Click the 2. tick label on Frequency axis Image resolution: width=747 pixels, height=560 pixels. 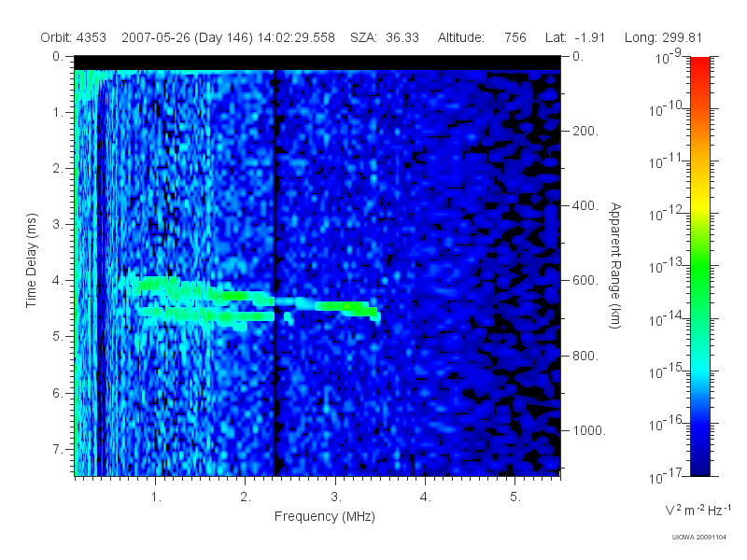[x=246, y=497]
